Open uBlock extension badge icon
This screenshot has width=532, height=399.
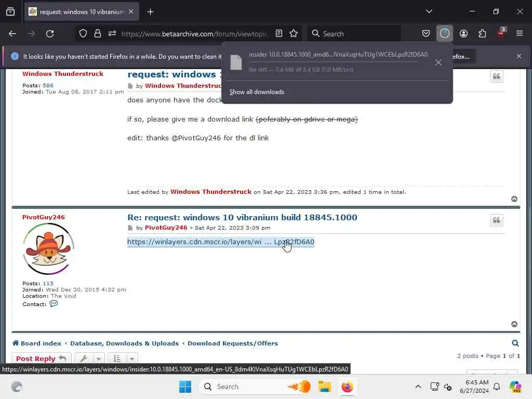501,33
